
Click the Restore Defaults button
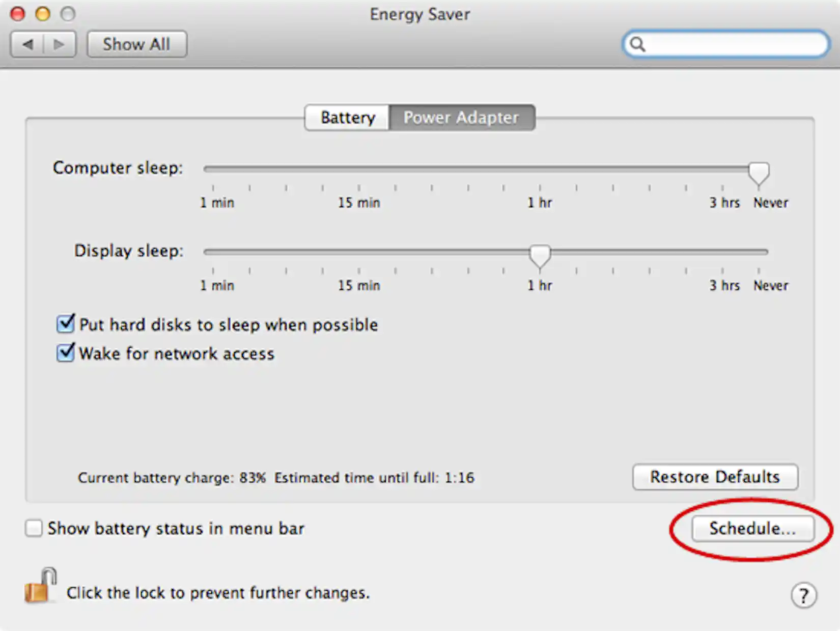715,477
